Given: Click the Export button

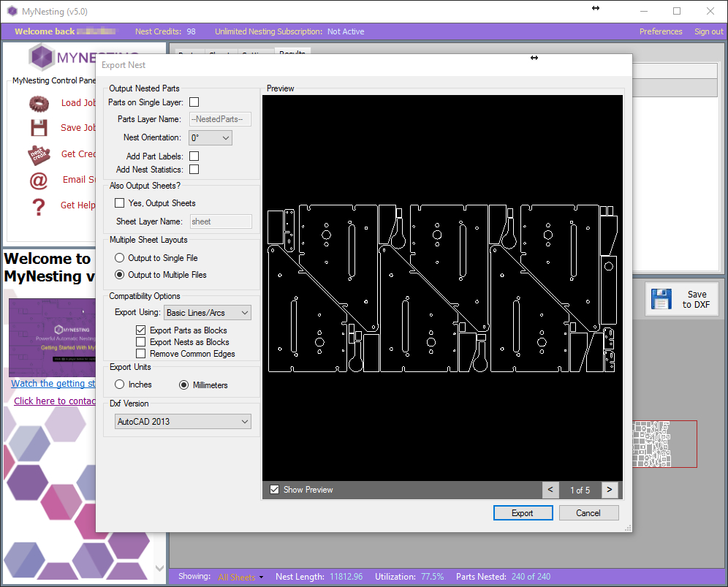Looking at the screenshot, I should (523, 512).
